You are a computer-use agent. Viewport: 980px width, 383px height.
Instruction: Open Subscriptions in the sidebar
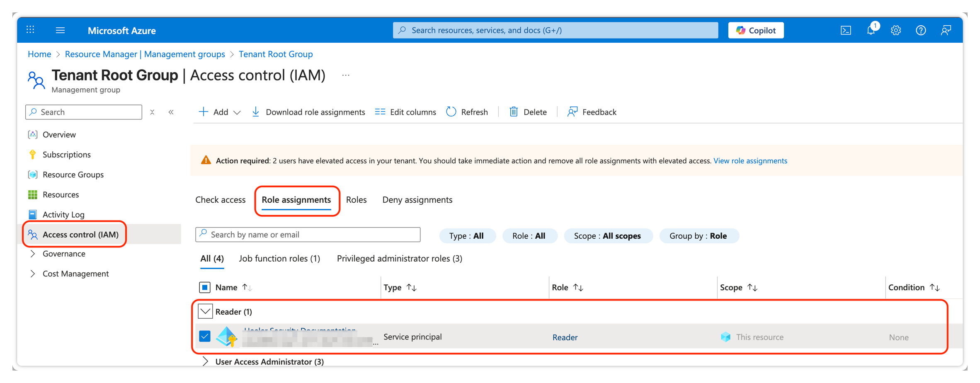click(x=66, y=155)
